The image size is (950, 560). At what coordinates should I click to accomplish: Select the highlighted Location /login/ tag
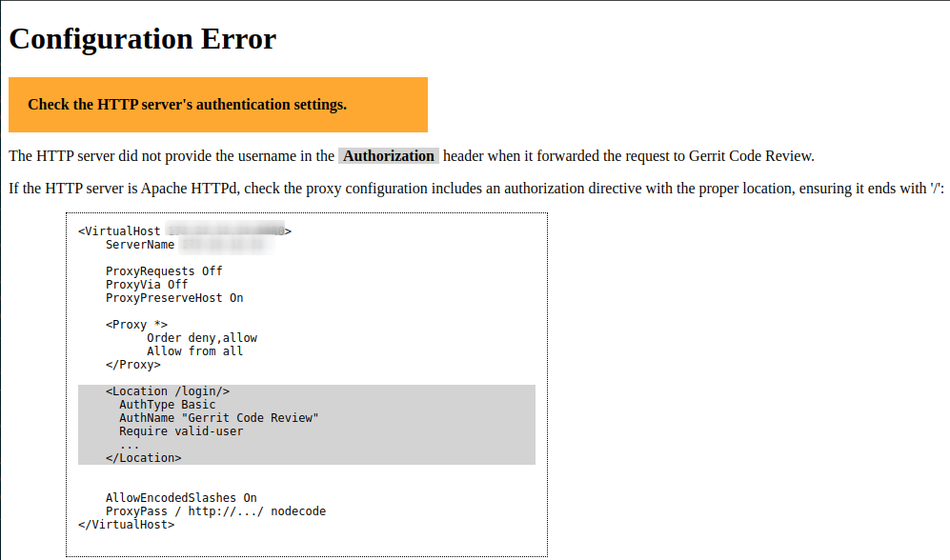(169, 390)
